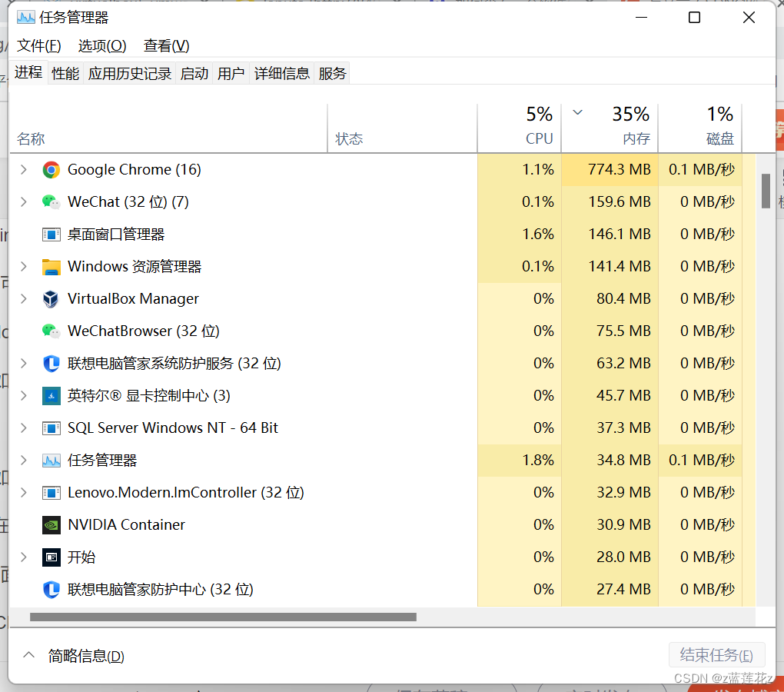Click the NVIDIA Container icon

51,525
